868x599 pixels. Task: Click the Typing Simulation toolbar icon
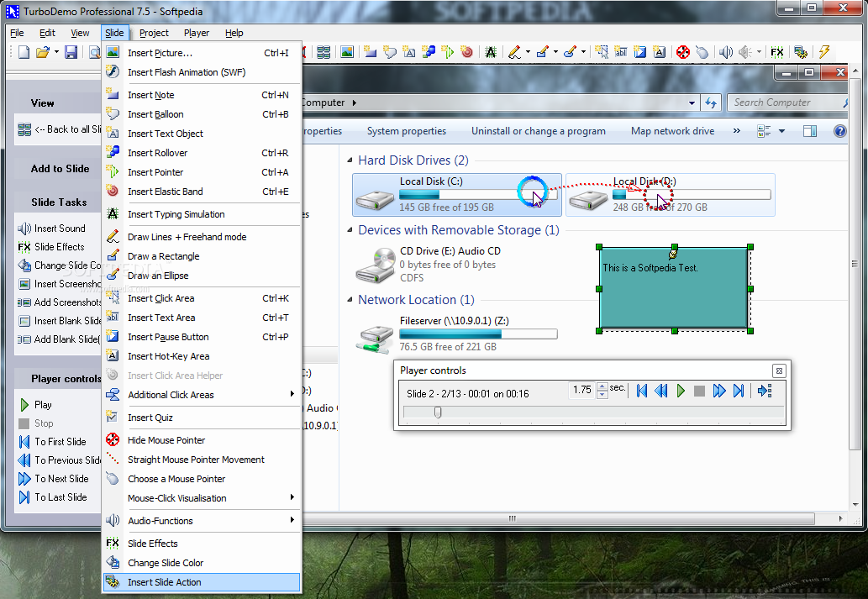491,52
